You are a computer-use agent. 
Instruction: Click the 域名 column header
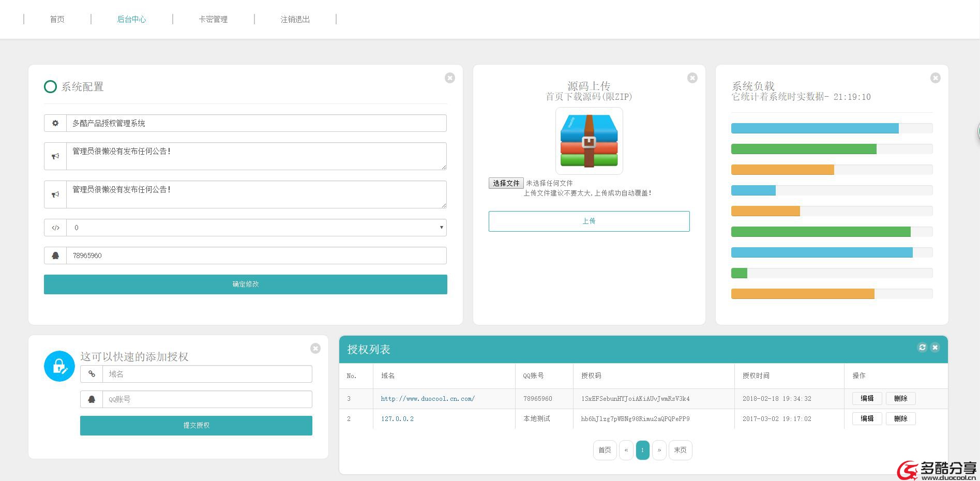[x=388, y=376]
